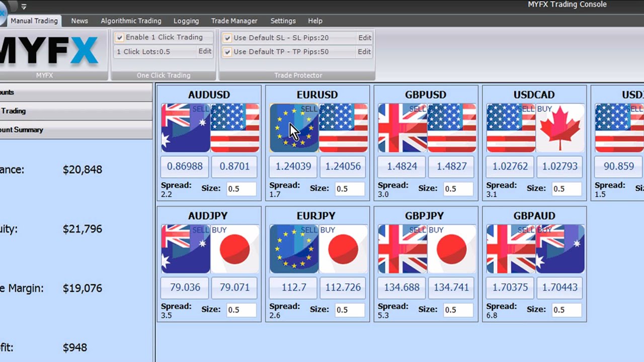The height and width of the screenshot is (362, 644).
Task: Click USDCAD buy flag (Canada)
Action: (560, 128)
